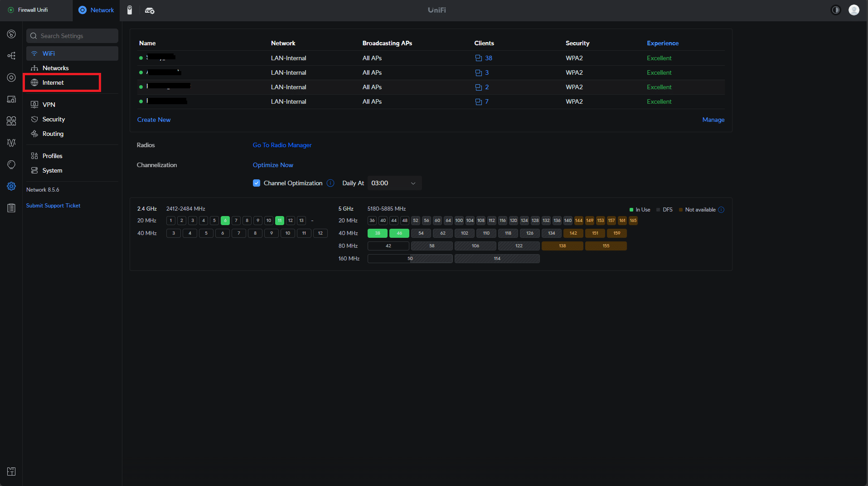868x486 pixels.
Task: Open the Internet settings section
Action: pyautogui.click(x=72, y=82)
